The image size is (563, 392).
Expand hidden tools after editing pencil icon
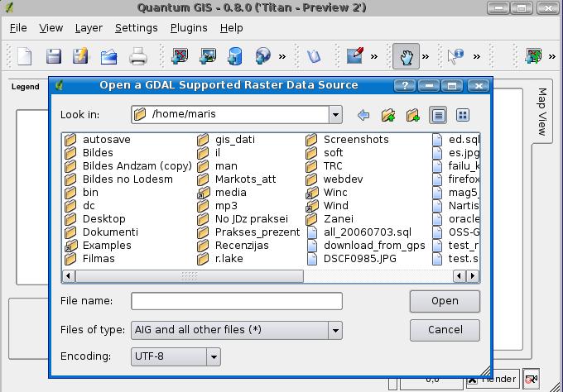pos(374,56)
